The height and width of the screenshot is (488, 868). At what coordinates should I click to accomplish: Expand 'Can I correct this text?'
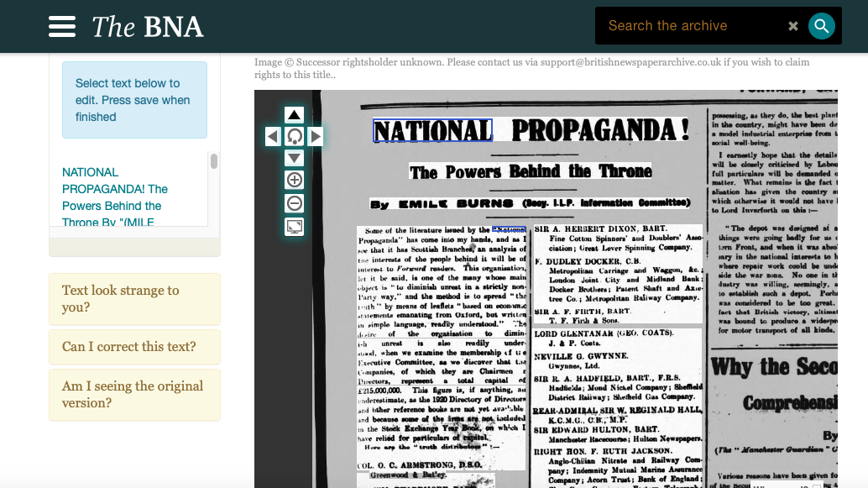pyautogui.click(x=134, y=347)
